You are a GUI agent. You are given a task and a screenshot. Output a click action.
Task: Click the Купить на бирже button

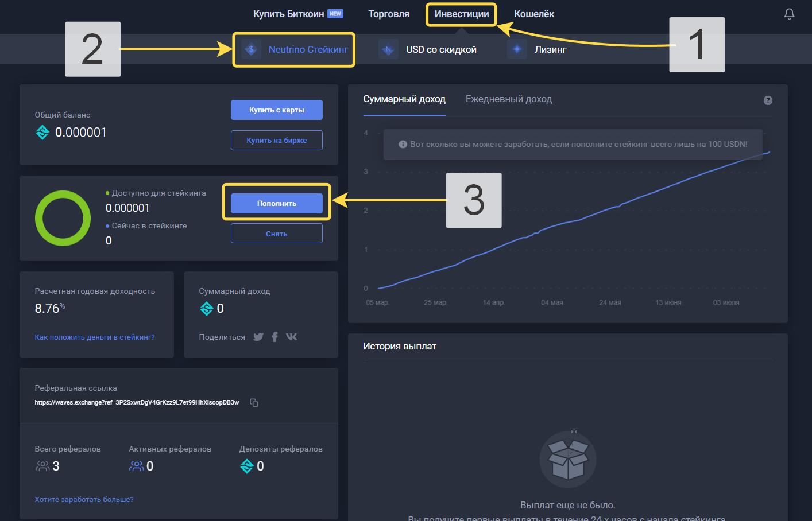click(277, 140)
